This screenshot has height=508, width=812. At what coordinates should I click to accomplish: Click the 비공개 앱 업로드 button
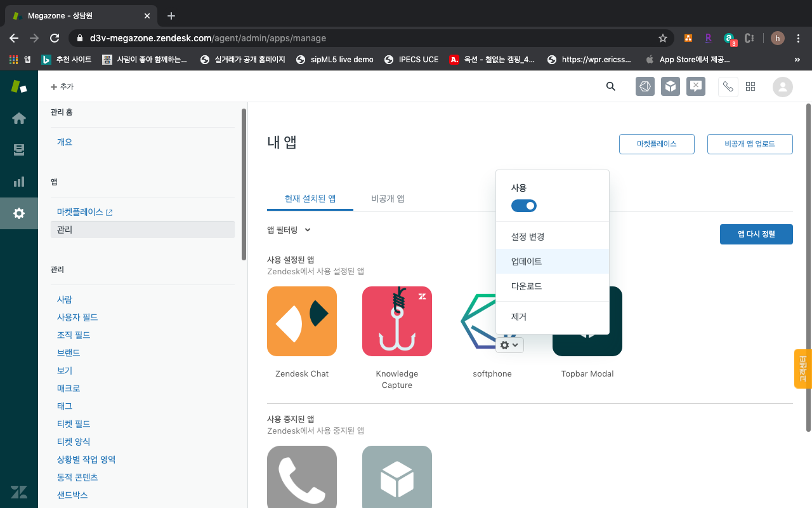(x=750, y=144)
